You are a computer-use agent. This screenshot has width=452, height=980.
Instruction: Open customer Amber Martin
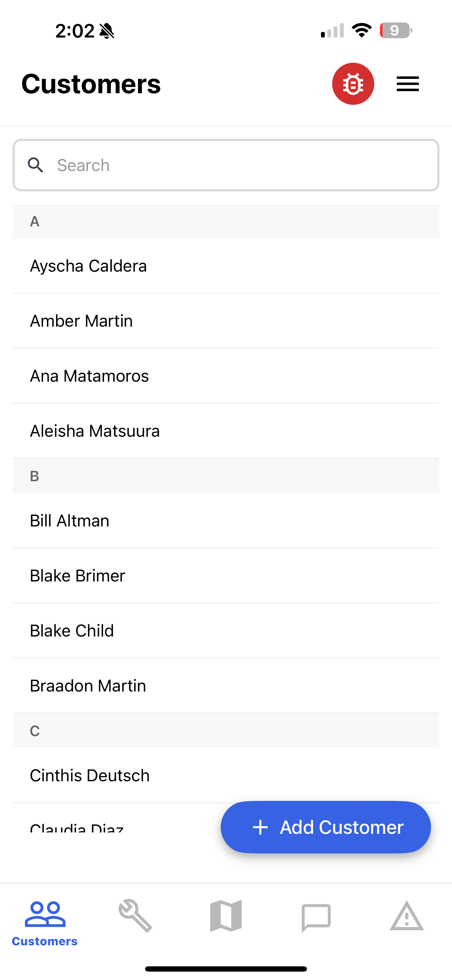pyautogui.click(x=81, y=321)
